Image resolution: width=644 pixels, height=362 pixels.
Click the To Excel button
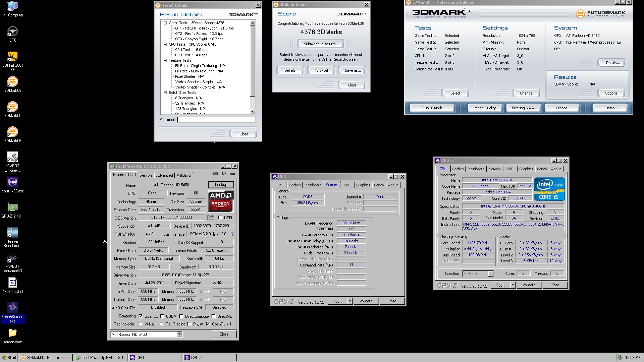[x=321, y=70]
